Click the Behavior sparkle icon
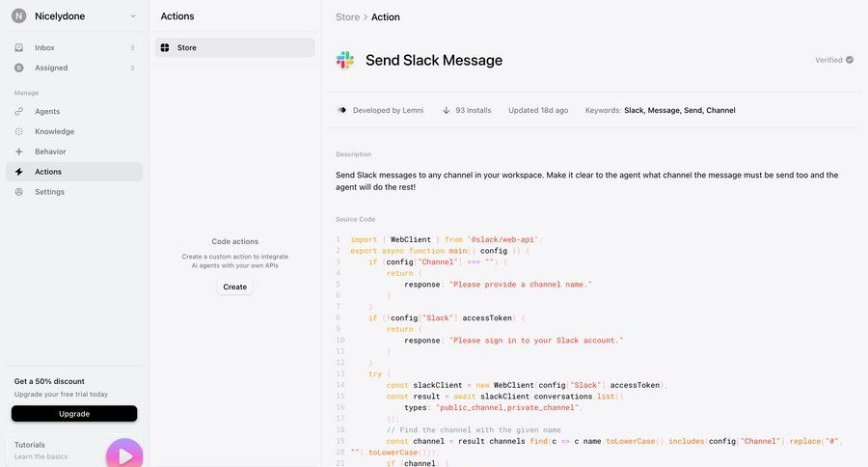 (x=19, y=151)
